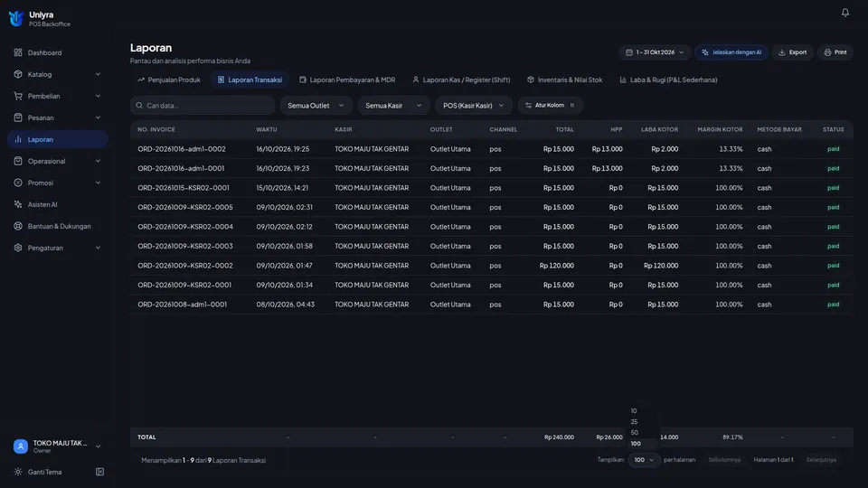The height and width of the screenshot is (488, 868).
Task: Open the TOKO MAJU TAK account chevron
Action: (98, 446)
